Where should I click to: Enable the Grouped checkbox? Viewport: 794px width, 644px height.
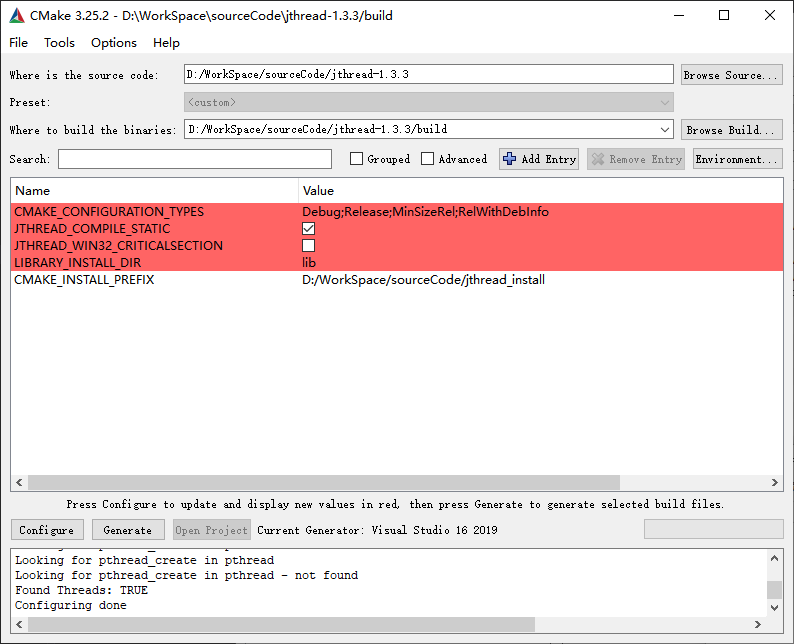(x=356, y=159)
